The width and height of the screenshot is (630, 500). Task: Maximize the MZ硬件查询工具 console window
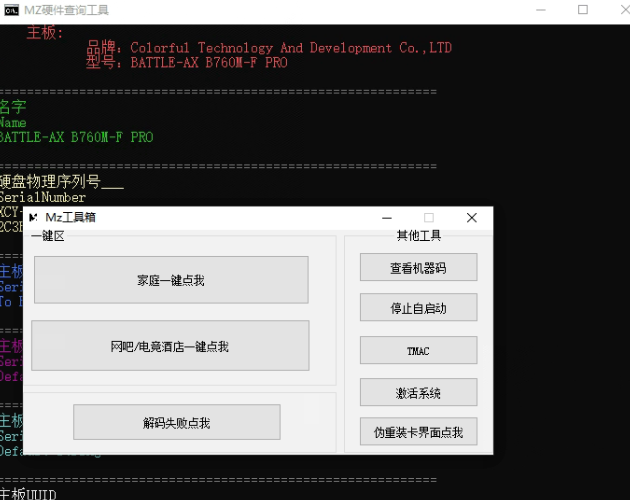coord(582,10)
